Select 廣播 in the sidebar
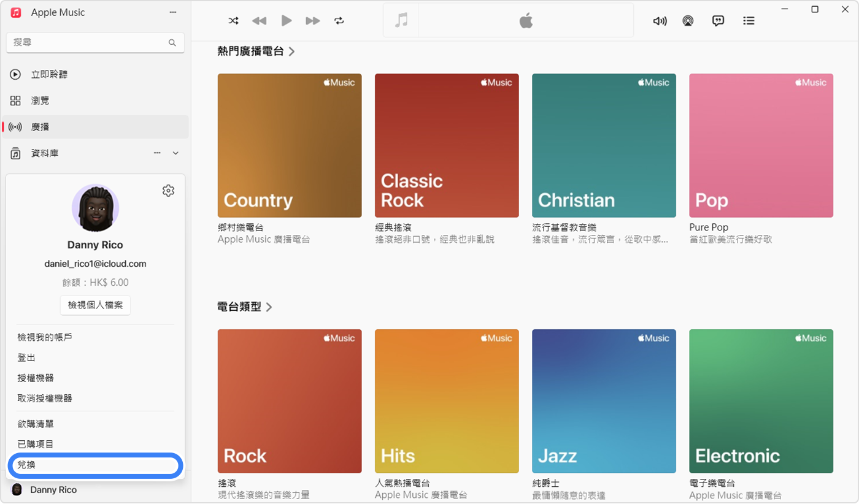 point(95,127)
